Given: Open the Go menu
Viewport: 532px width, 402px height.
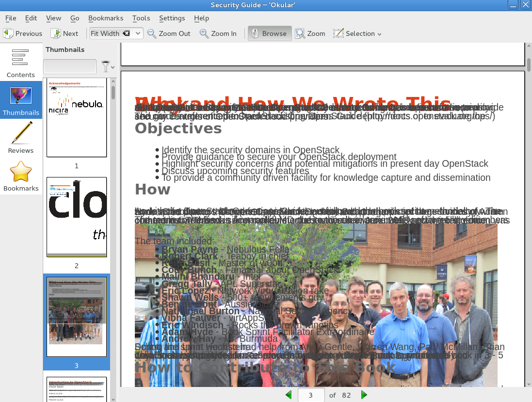Looking at the screenshot, I should 75,18.
